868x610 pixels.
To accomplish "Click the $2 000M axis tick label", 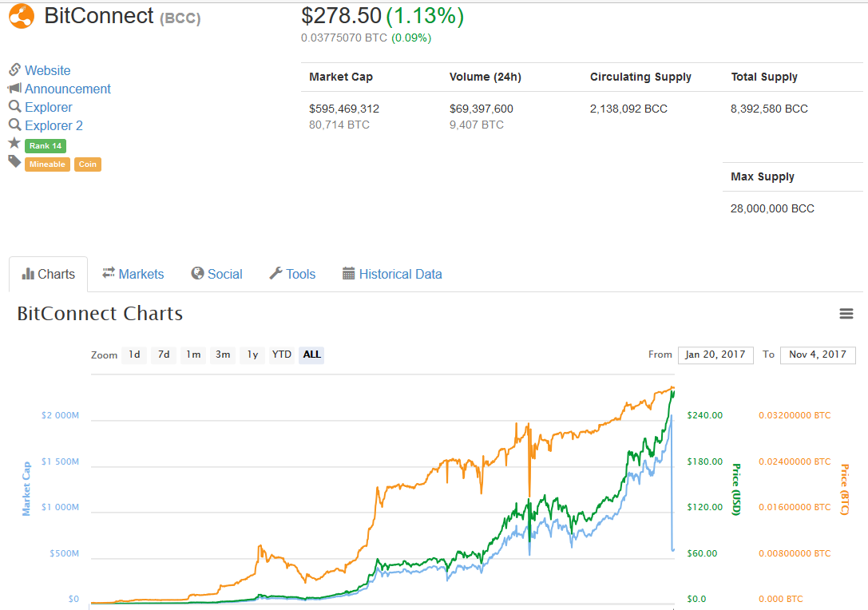I will tap(60, 415).
